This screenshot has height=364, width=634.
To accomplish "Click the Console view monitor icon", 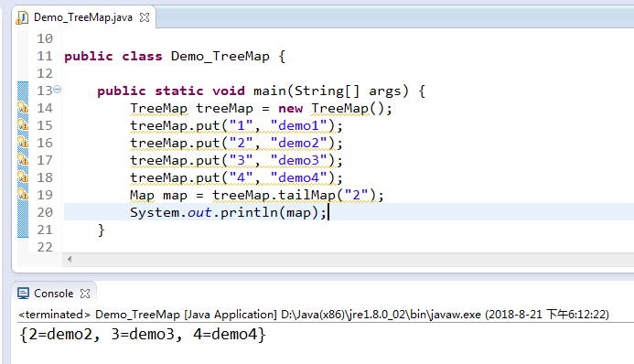I will click(23, 294).
